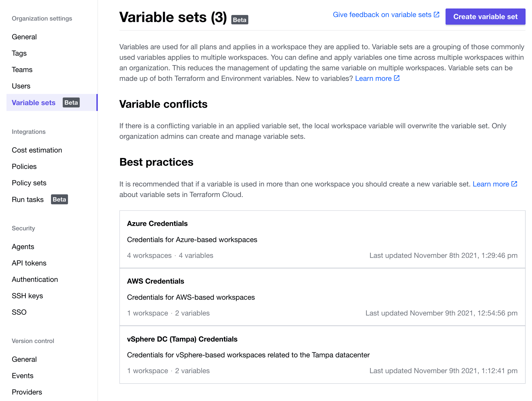Open Give feedback on variable sets link
Screen dimensions: 532x401
pos(382,15)
